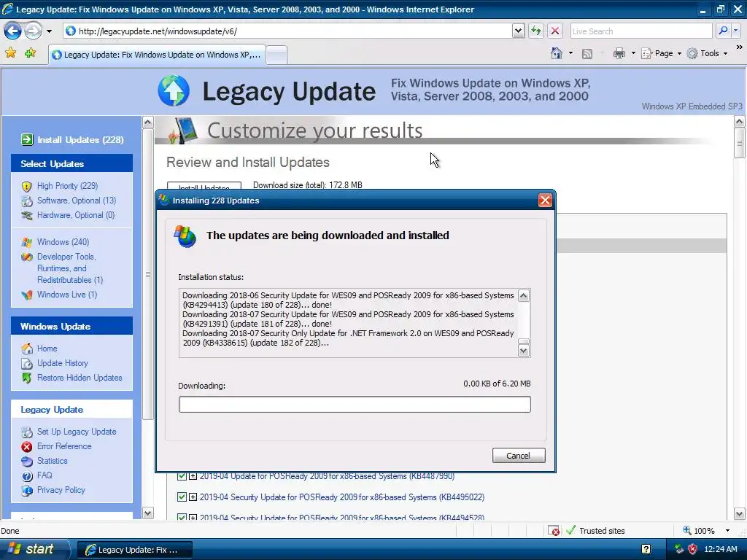Click main page scrollbar down arrow
Screen dimensions: 747x560
(x=740, y=514)
